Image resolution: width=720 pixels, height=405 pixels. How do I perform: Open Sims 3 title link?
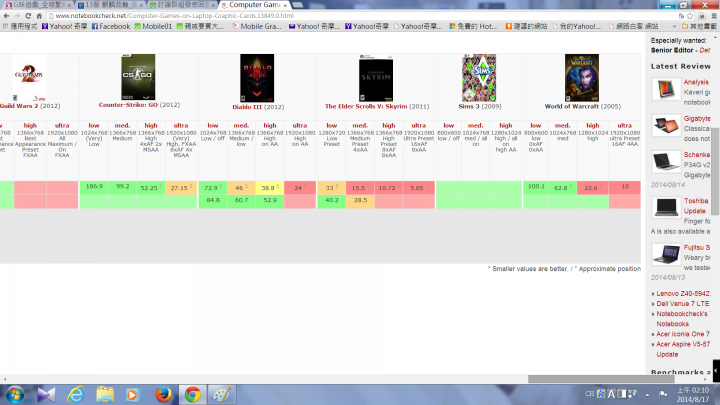tap(471, 106)
